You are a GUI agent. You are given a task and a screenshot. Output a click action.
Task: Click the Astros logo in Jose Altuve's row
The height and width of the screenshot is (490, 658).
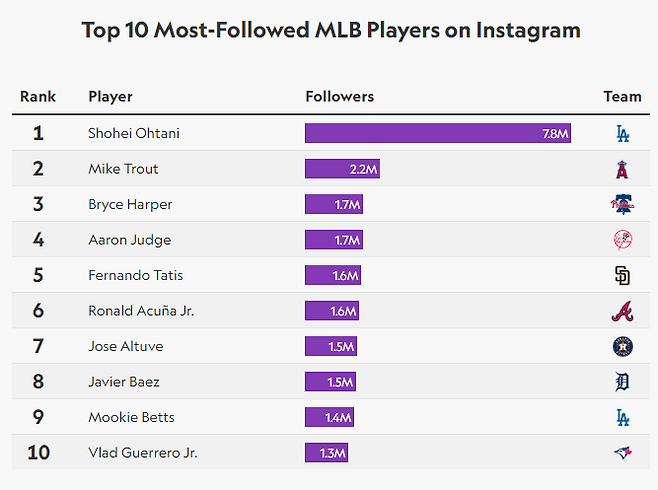point(622,347)
